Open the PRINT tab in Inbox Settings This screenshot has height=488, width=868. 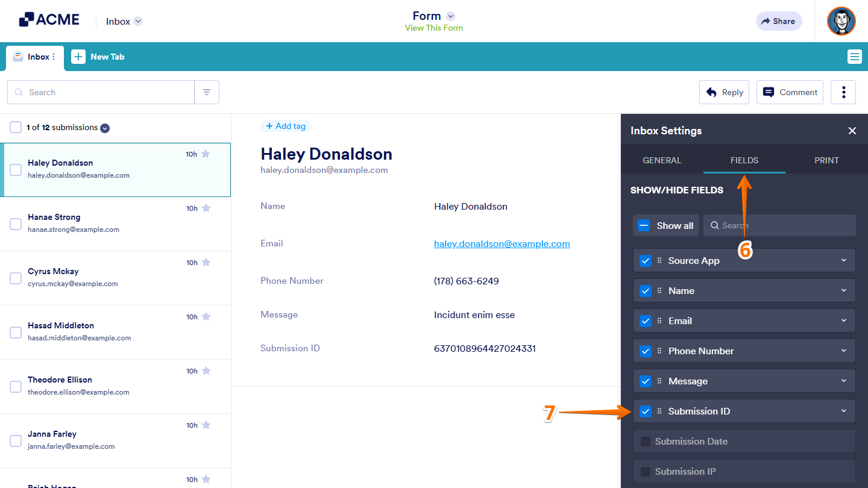click(826, 160)
